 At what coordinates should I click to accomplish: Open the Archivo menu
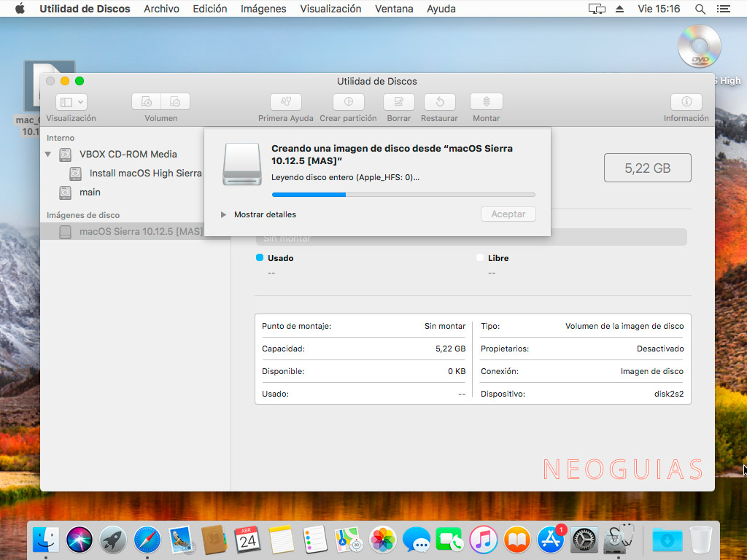[161, 9]
